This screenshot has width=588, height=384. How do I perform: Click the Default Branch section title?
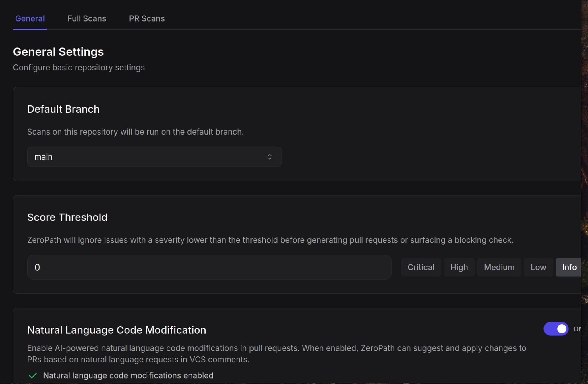click(63, 109)
